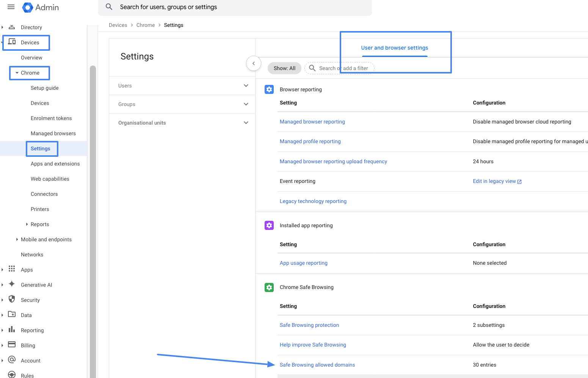Click the Data folder icon
588x378 pixels.
click(12, 314)
